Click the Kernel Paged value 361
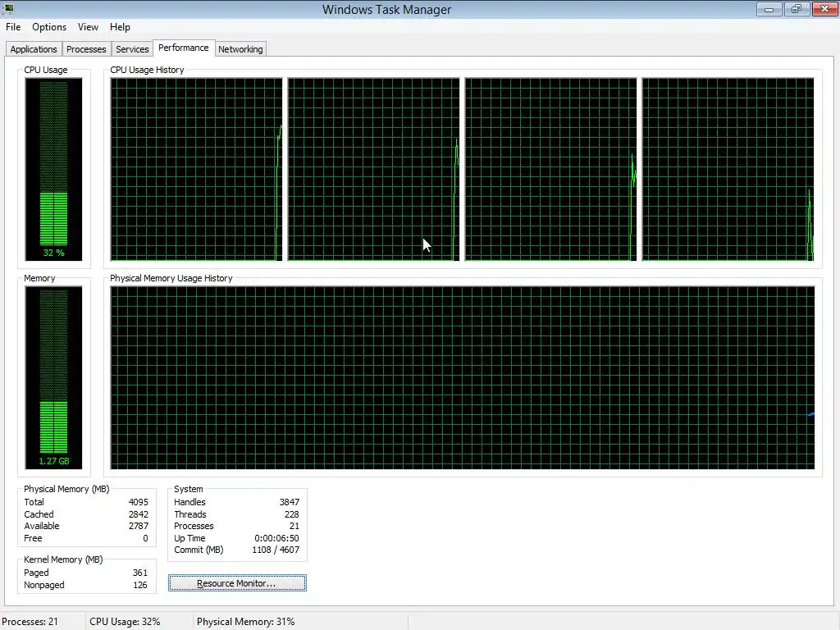 (x=139, y=573)
